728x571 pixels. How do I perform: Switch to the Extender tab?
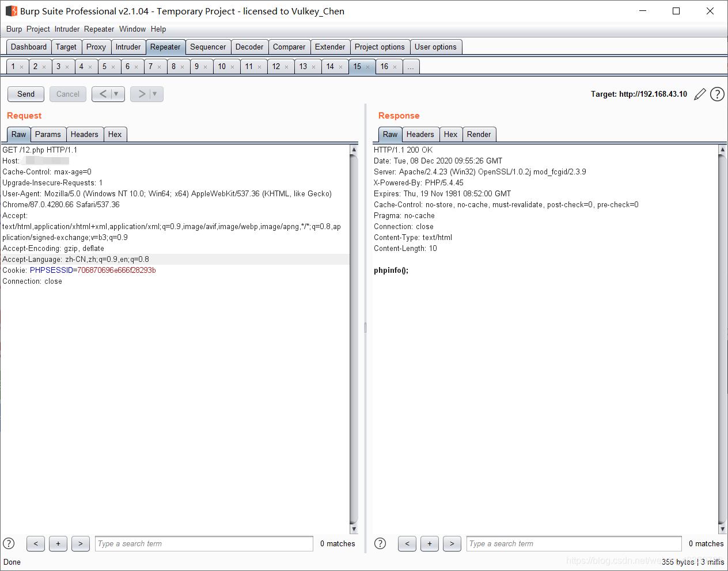pyautogui.click(x=330, y=47)
